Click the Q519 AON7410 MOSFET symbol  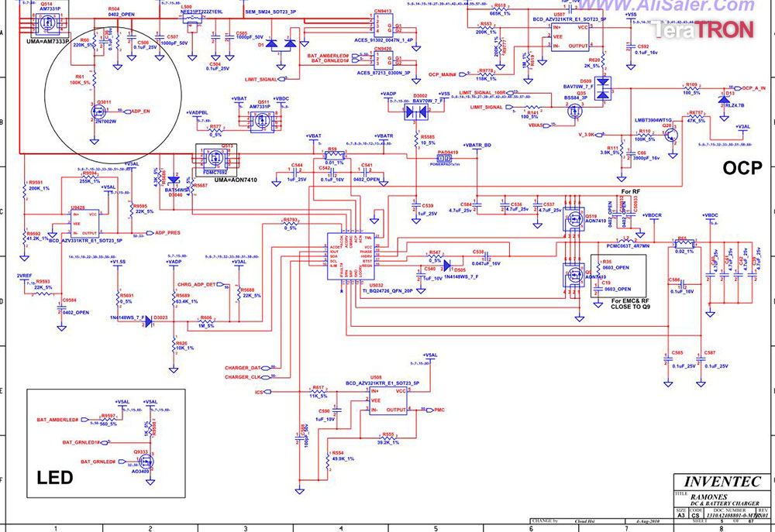573,219
